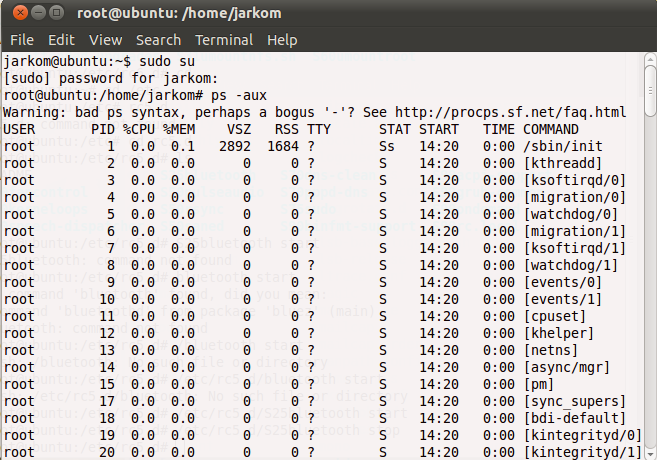Maximize the terminal window
This screenshot has height=460, width=657.
(x=56, y=13)
